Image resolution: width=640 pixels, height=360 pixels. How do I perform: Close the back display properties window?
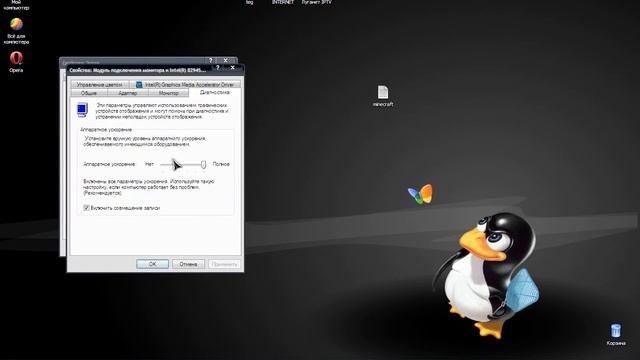[x=225, y=60]
